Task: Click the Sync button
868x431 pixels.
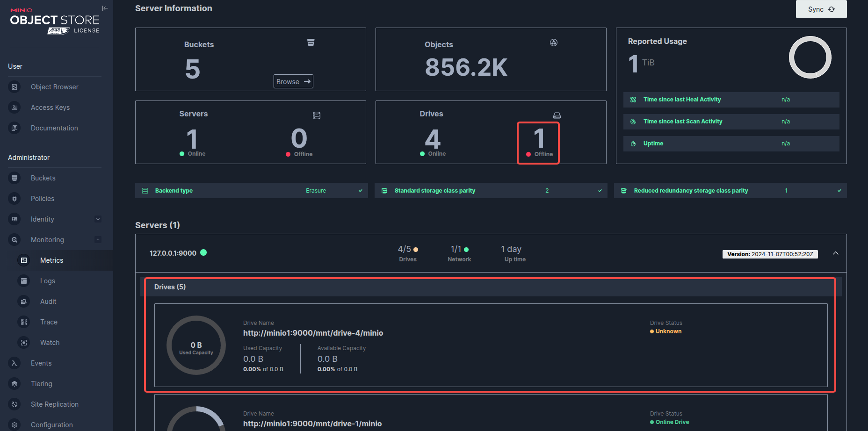Action: pos(821,9)
